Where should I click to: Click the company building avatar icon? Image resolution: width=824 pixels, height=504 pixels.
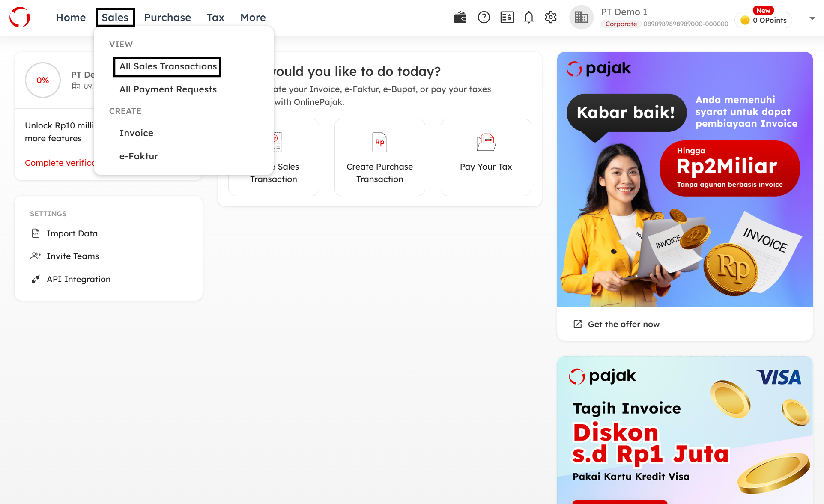pyautogui.click(x=581, y=18)
